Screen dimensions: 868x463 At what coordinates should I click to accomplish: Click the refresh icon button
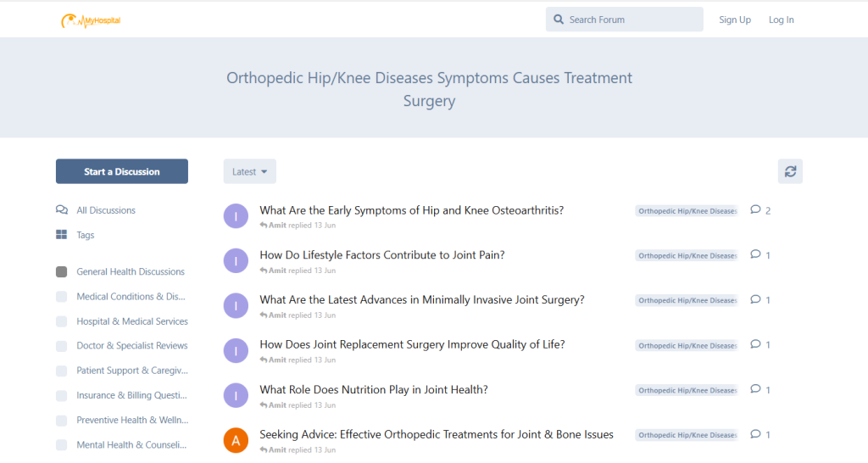pos(790,171)
